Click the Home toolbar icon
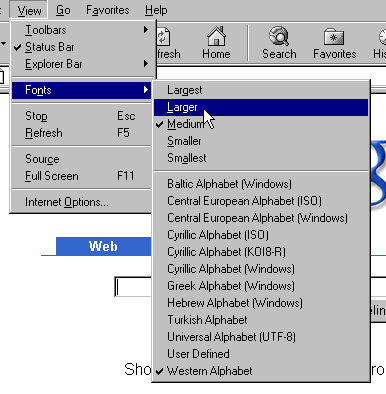The image size is (386, 394). point(216,36)
